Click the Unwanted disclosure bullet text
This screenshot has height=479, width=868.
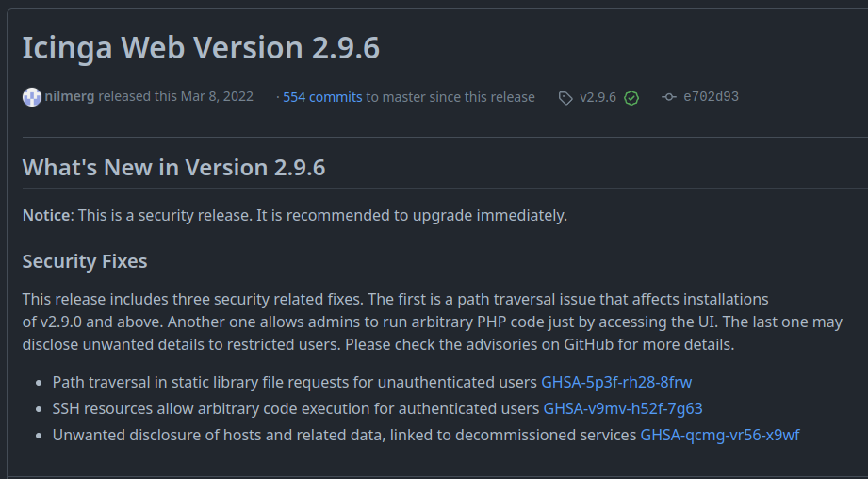click(344, 435)
